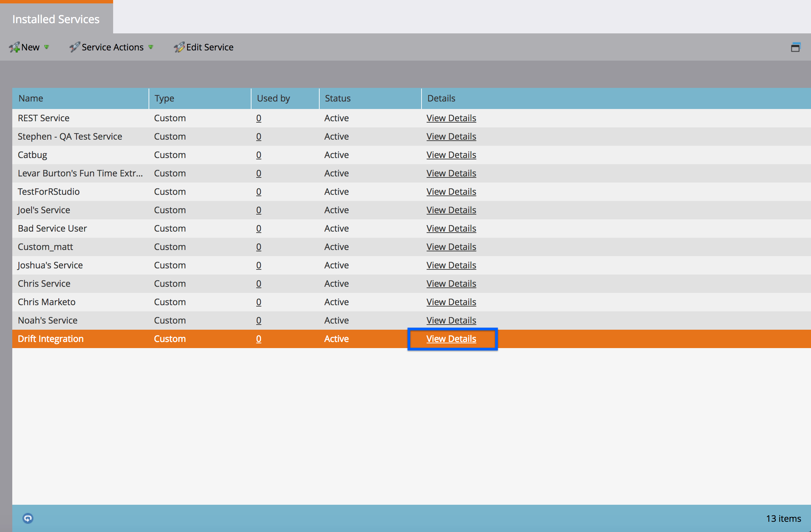Open View Details for Chris Service
The image size is (811, 532).
coord(451,284)
